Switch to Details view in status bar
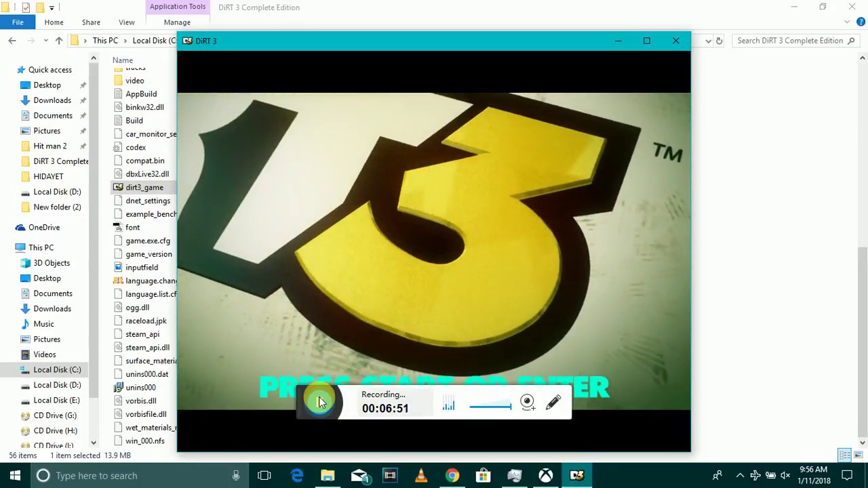 845,455
